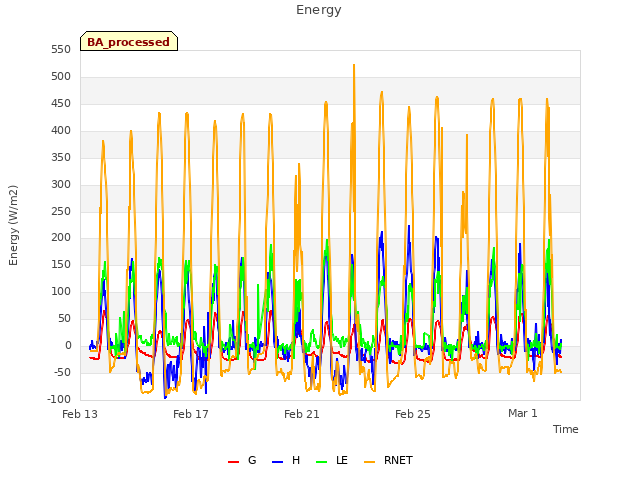Click the 0 y-axis tick label
Viewport: 640px width, 480px height.
(68, 345)
